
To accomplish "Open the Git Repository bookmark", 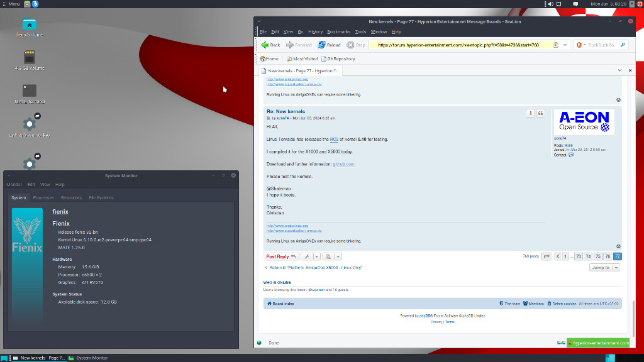I will (x=338, y=58).
